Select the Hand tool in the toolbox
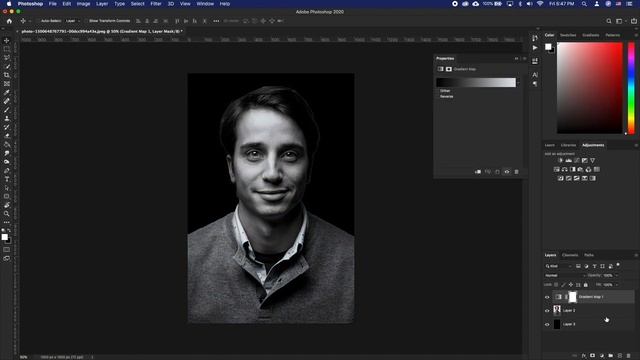 (x=7, y=205)
